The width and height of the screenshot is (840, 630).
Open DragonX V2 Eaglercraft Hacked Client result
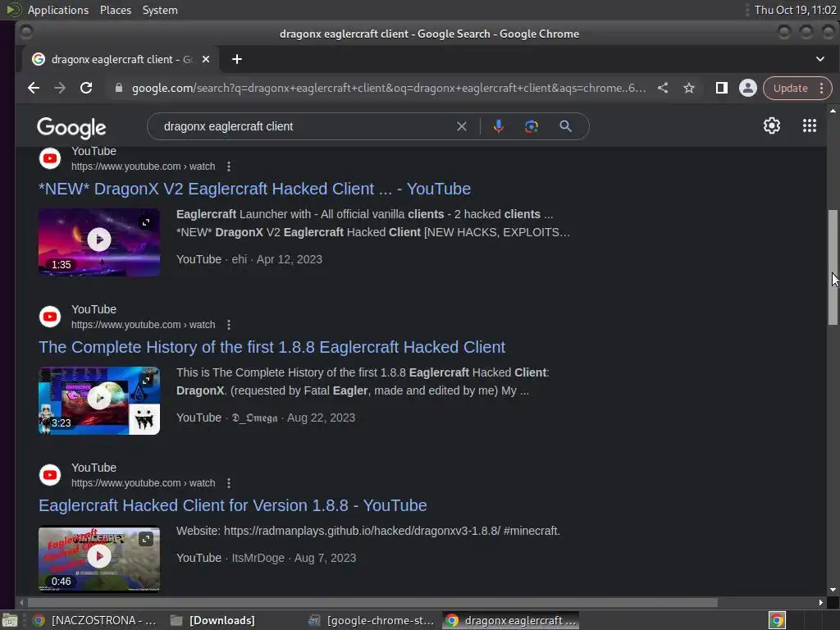point(254,189)
